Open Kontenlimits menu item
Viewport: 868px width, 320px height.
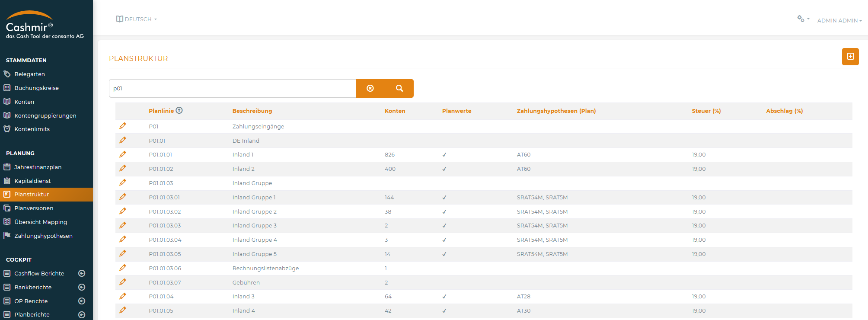(32, 129)
